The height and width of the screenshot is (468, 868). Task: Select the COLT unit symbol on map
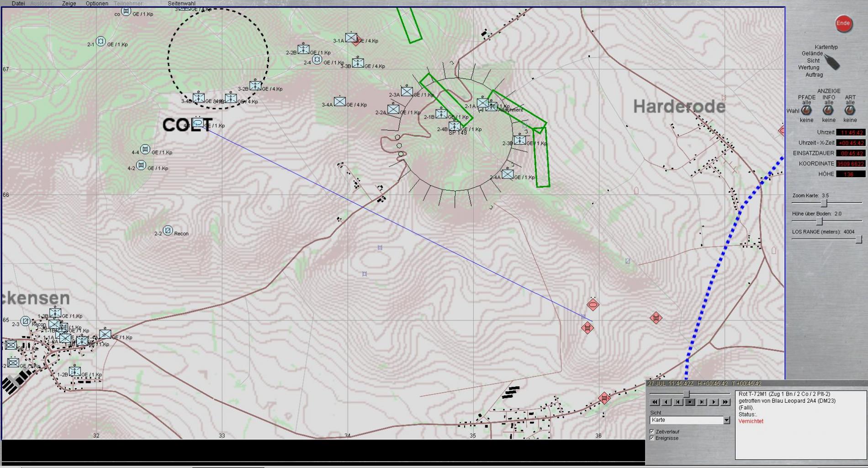pos(198,123)
